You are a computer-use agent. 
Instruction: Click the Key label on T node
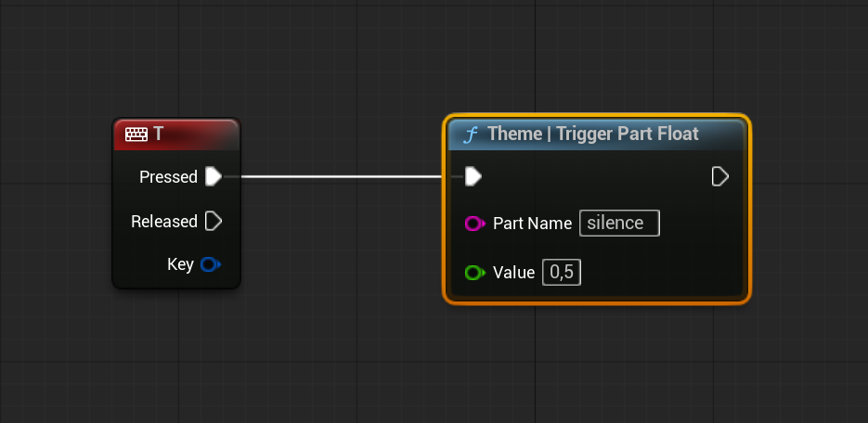(x=180, y=265)
